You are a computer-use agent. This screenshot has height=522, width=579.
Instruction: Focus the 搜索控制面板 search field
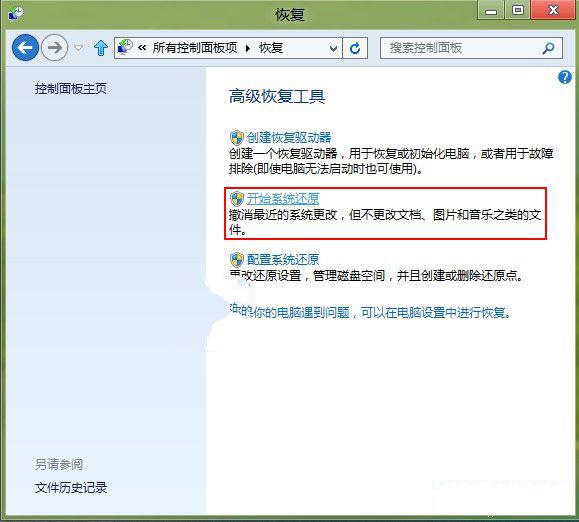point(460,48)
